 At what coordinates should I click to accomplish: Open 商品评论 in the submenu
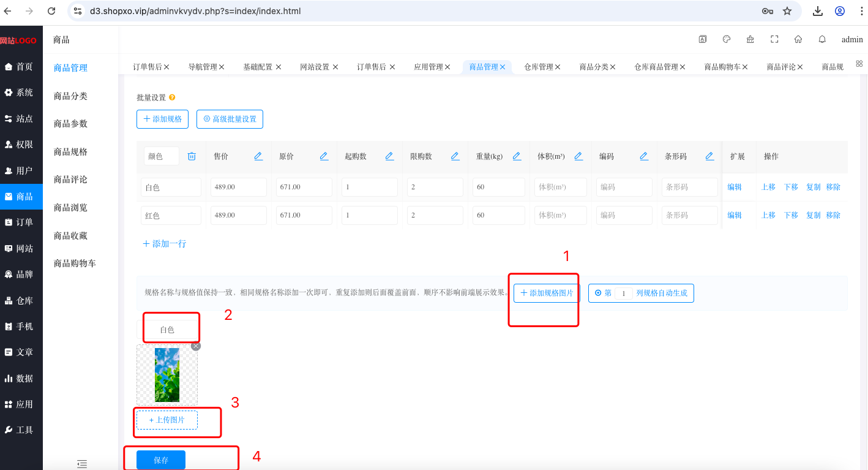point(70,180)
